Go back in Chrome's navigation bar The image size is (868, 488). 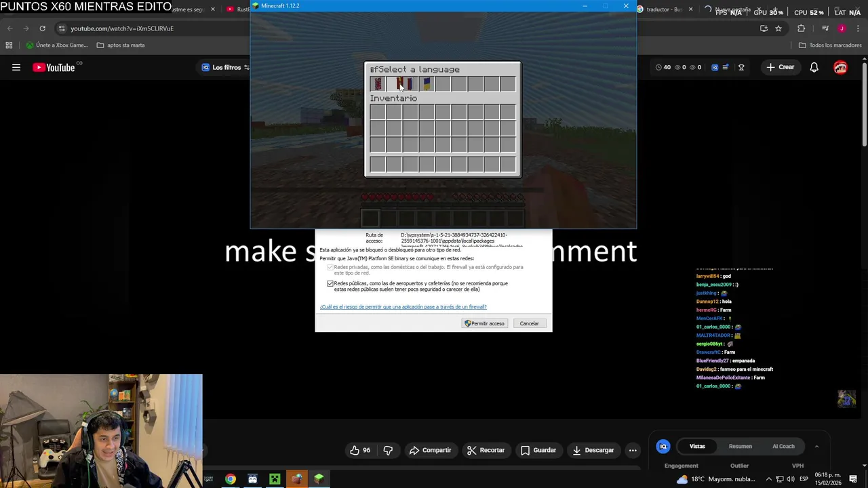pos(9,28)
